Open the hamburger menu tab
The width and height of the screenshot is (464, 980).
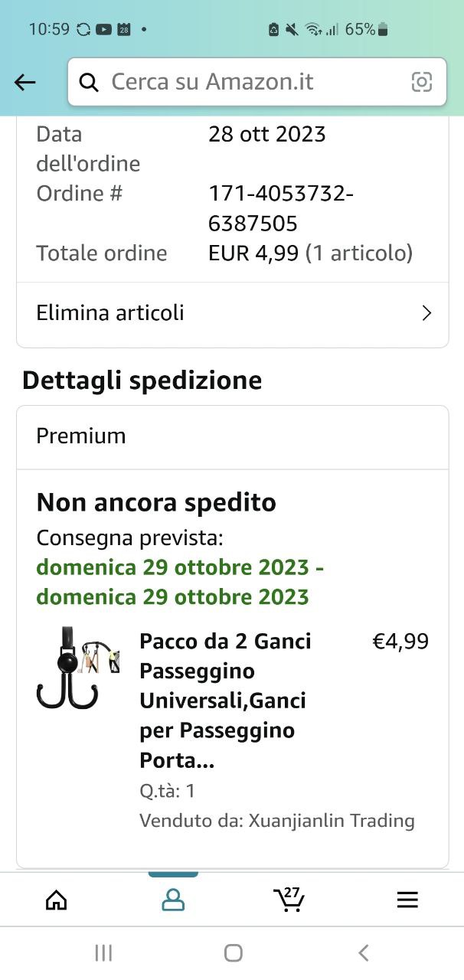point(407,900)
